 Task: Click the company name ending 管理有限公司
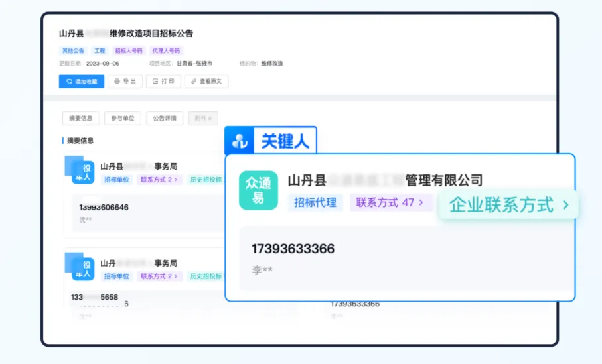(386, 180)
